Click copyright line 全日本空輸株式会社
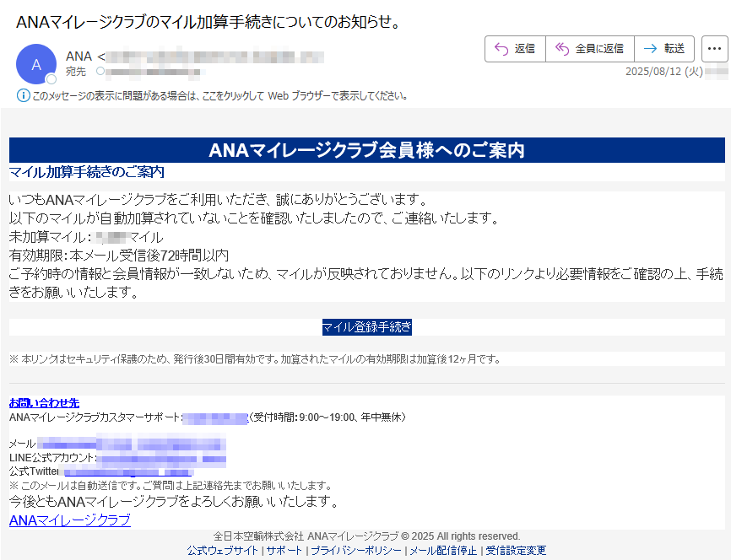The height and width of the screenshot is (560, 731). 367,536
